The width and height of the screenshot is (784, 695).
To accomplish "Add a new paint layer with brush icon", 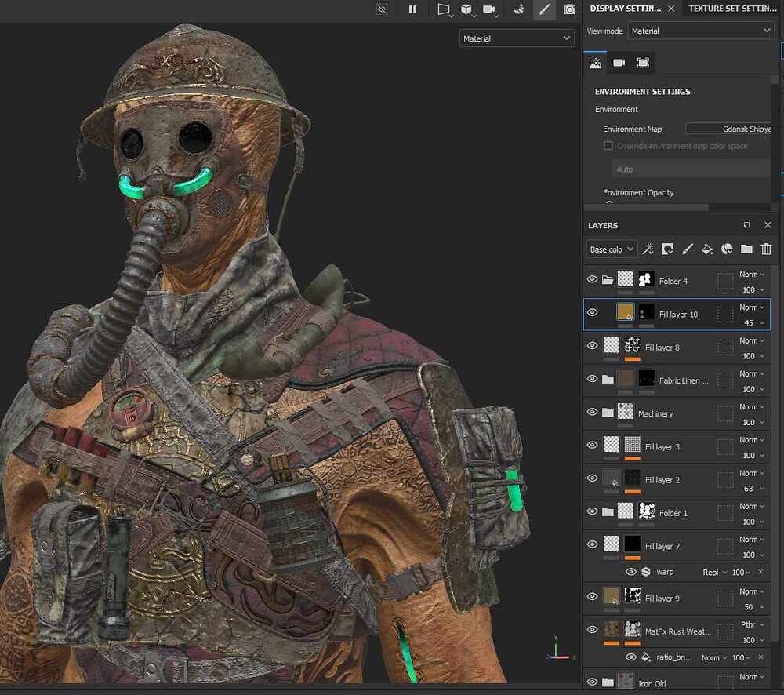I will coord(688,249).
